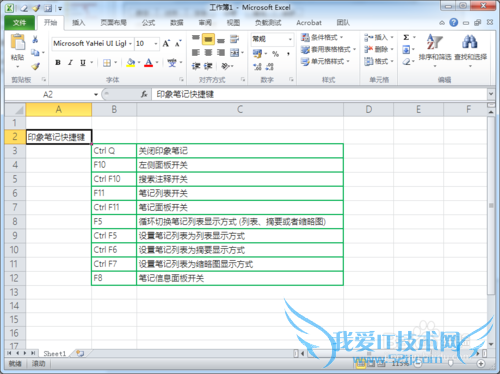Increase font size with large A
The width and height of the screenshot is (500, 374).
click(166, 44)
